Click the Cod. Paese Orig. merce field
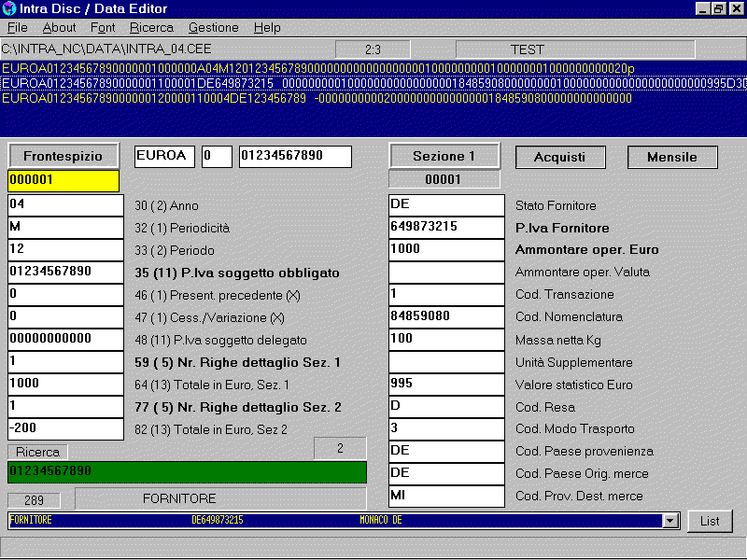The image size is (747, 560). [446, 473]
